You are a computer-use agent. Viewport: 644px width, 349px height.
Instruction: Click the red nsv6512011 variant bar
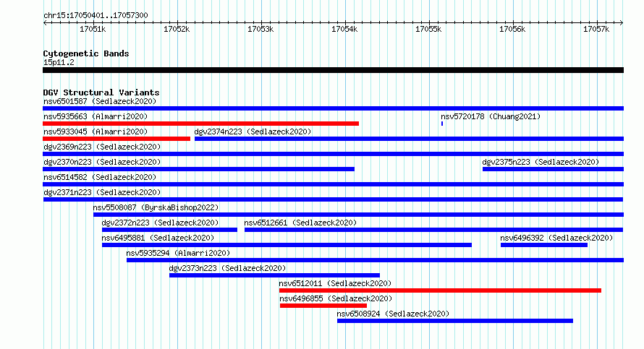(440, 290)
